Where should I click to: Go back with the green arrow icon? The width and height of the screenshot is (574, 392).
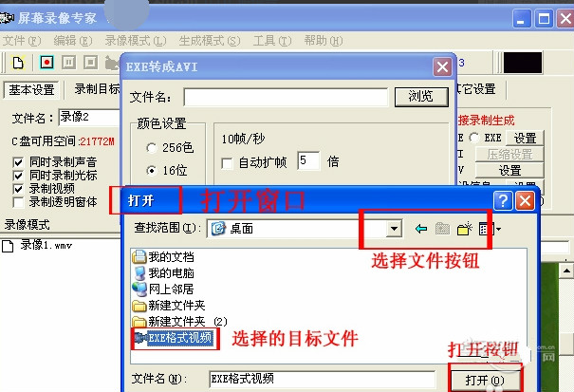421,229
